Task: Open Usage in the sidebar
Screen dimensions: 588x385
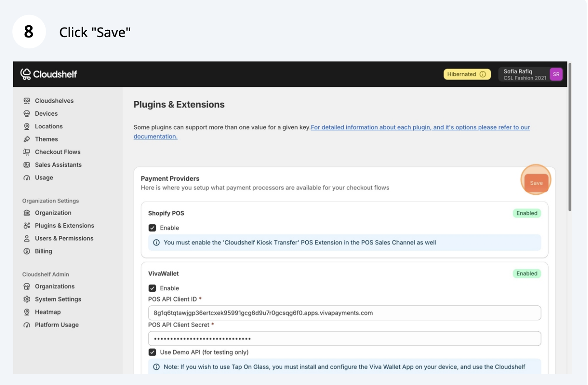Action: click(44, 178)
